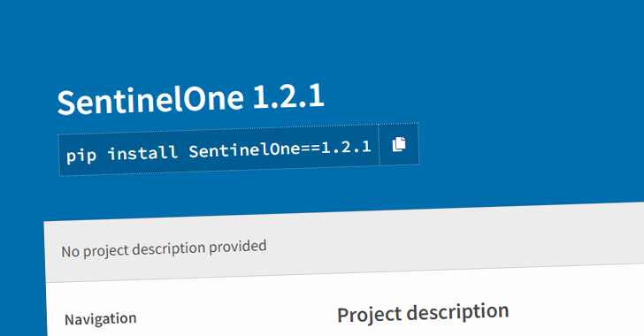
Task: Click the digit '1' at the end of the title
Action: click(317, 95)
